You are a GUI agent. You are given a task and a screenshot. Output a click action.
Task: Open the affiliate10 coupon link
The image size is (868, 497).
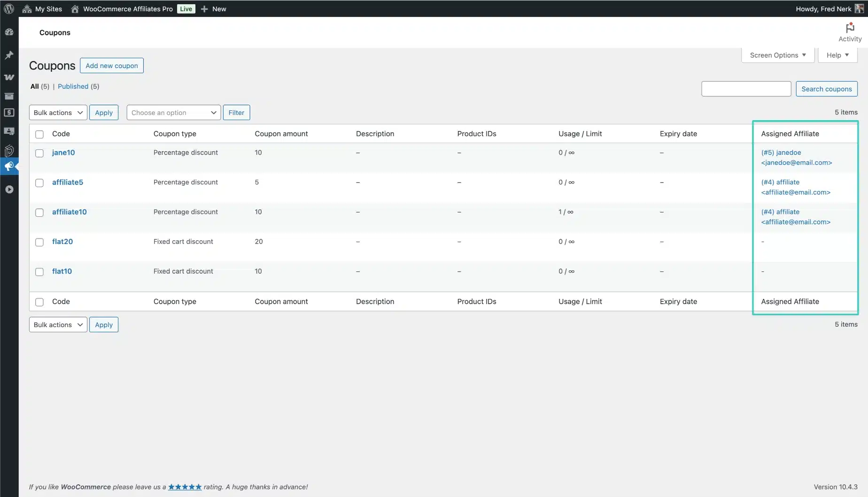click(70, 212)
